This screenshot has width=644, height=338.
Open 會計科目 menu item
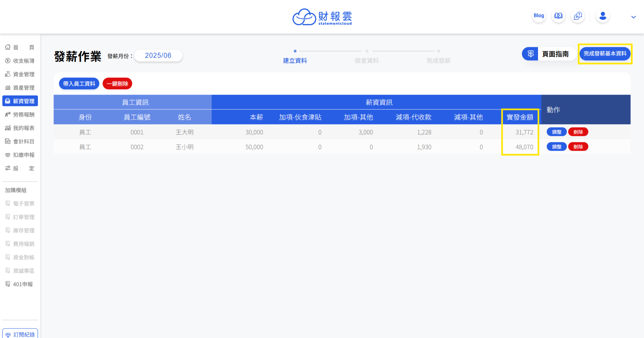(x=20, y=141)
